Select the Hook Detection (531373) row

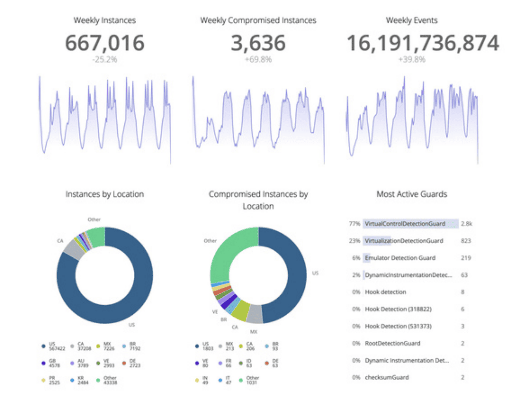pyautogui.click(x=411, y=326)
